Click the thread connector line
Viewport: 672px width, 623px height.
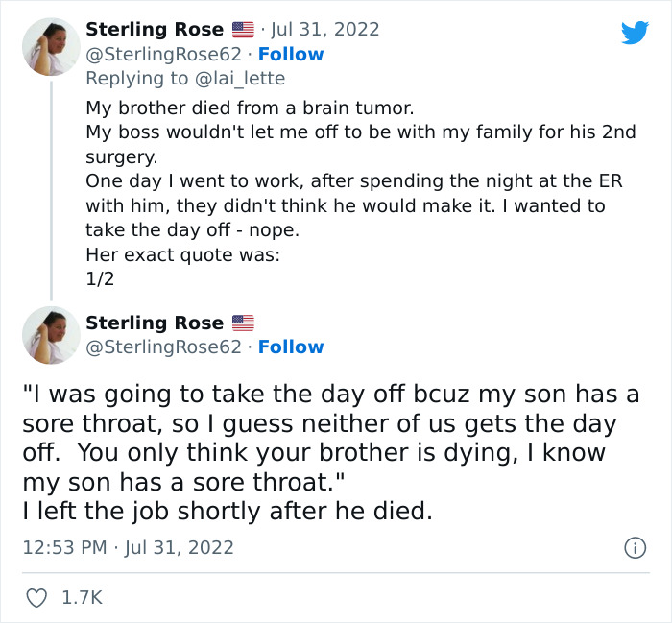tap(51, 190)
